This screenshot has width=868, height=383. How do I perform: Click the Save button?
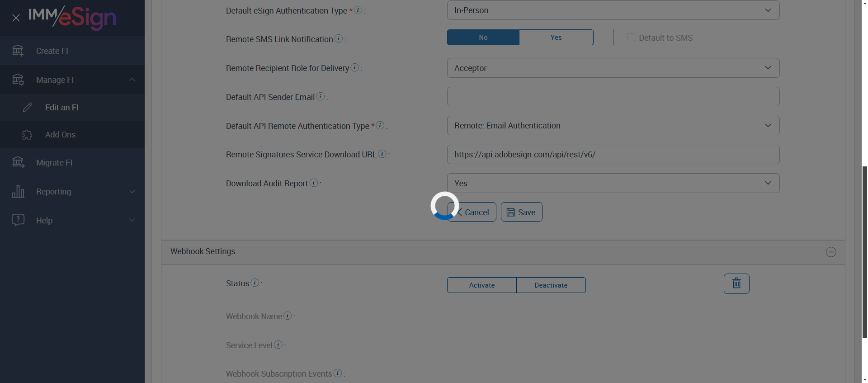coord(521,212)
